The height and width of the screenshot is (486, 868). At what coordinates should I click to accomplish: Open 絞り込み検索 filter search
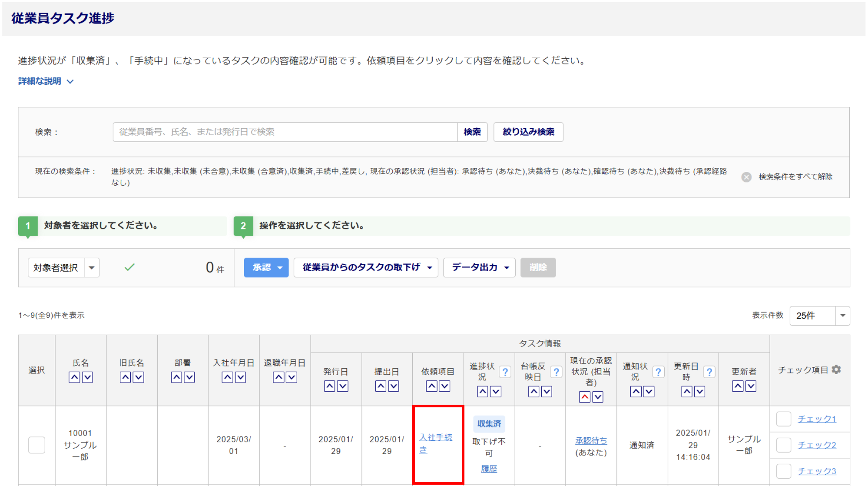point(528,132)
